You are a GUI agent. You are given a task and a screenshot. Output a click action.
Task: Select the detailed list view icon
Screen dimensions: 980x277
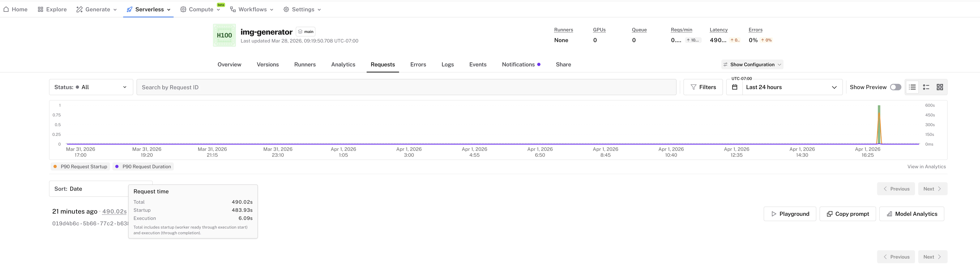pyautogui.click(x=926, y=87)
